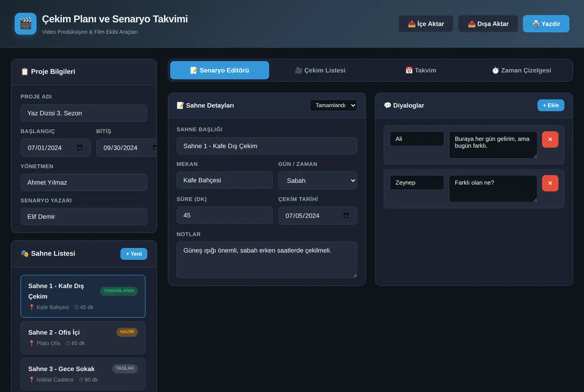Edit the Proje Adı field
The image size is (584, 392).
tap(84, 113)
